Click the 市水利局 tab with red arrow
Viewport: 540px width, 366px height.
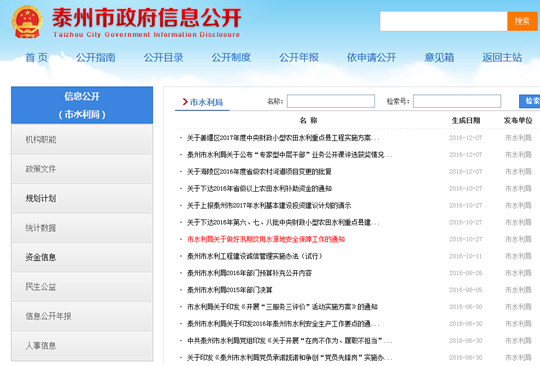(202, 102)
